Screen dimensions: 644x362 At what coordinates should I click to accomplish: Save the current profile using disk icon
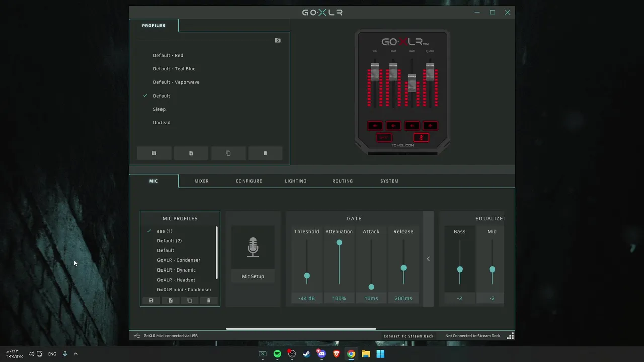click(x=154, y=153)
